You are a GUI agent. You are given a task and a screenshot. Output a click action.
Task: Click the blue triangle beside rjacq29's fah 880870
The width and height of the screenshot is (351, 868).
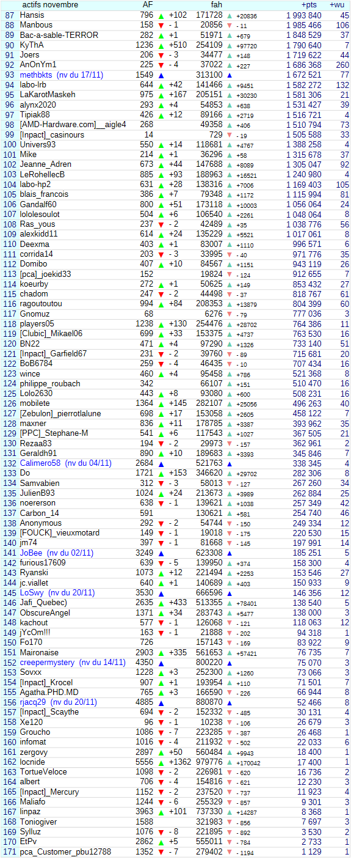tap(230, 702)
